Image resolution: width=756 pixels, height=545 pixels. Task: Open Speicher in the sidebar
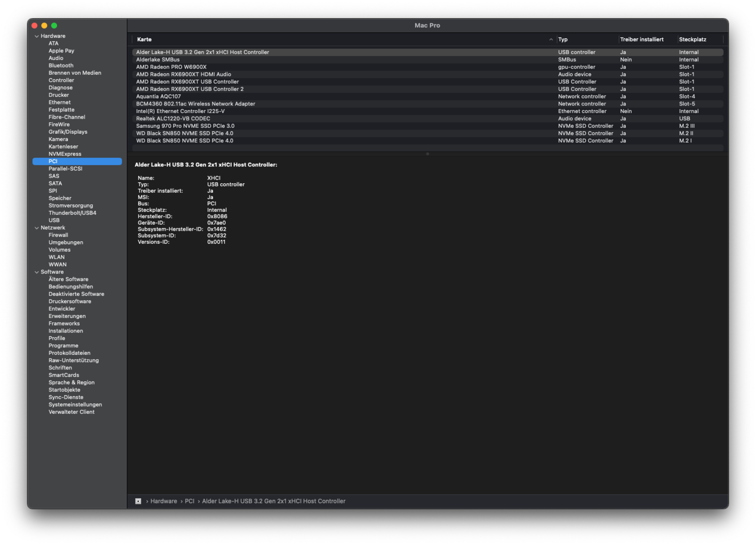click(x=60, y=198)
